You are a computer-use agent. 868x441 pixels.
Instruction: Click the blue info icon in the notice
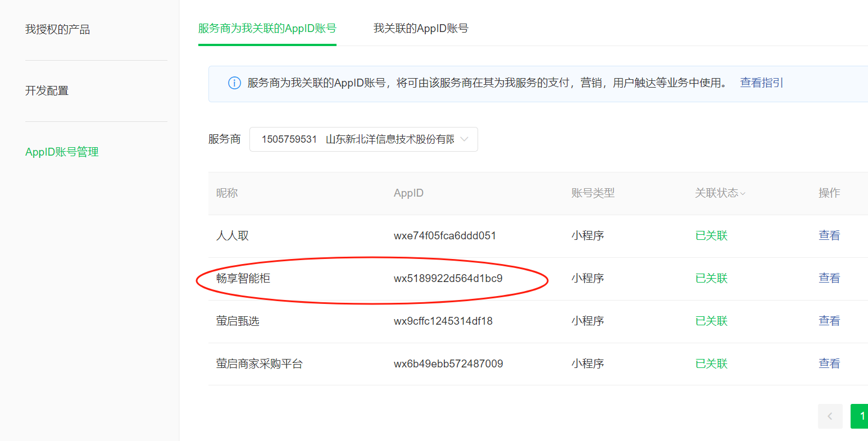pos(234,83)
